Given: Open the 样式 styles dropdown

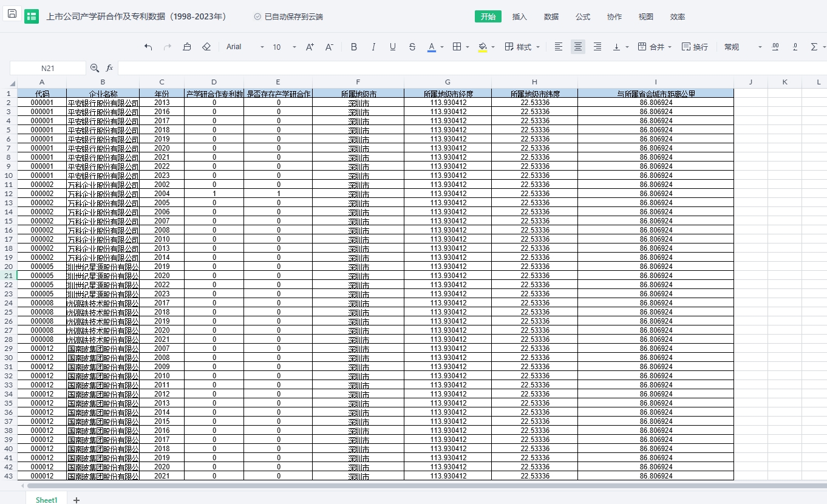Looking at the screenshot, I should 522,47.
